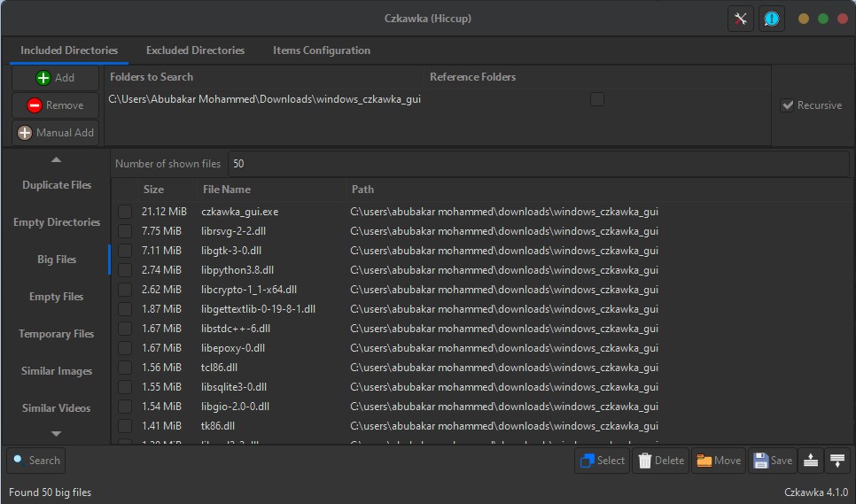Viewport: 856px width, 504px height.
Task: Click the Select button in bottom toolbar
Action: [x=602, y=461]
